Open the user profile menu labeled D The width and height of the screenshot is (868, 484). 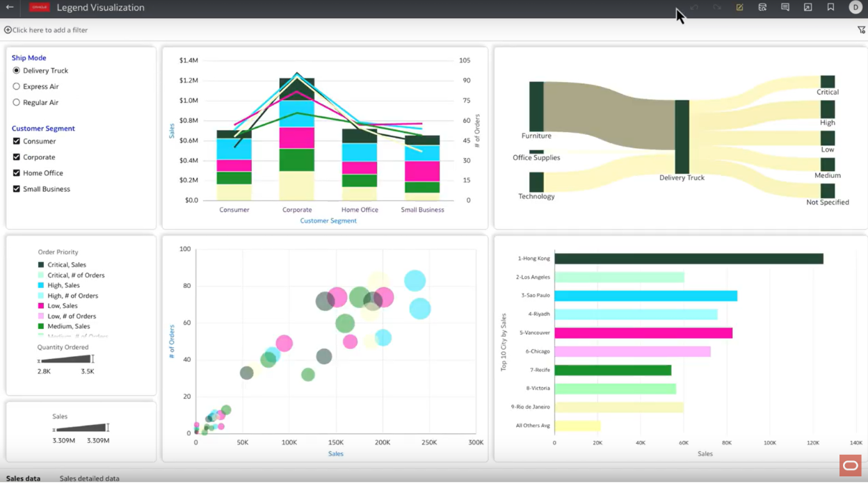pyautogui.click(x=855, y=7)
